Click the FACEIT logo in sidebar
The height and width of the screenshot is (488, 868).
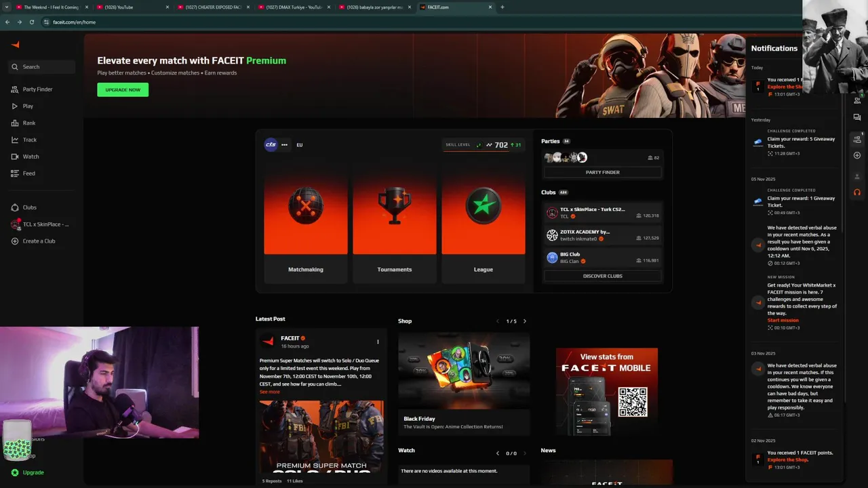(15, 45)
